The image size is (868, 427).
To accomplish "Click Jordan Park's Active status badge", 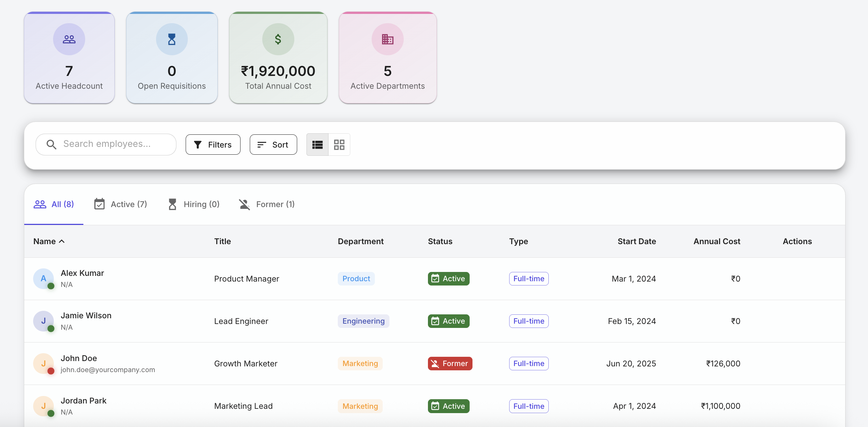I will [x=449, y=406].
